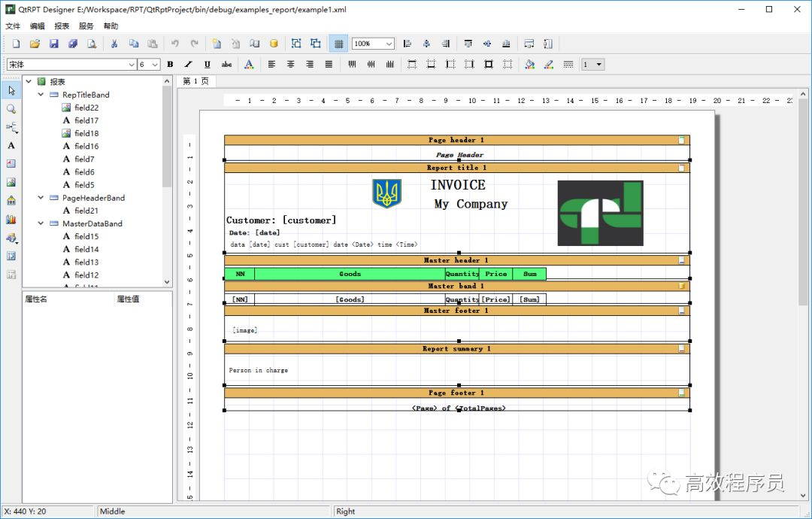Open the font color picker

(x=247, y=64)
